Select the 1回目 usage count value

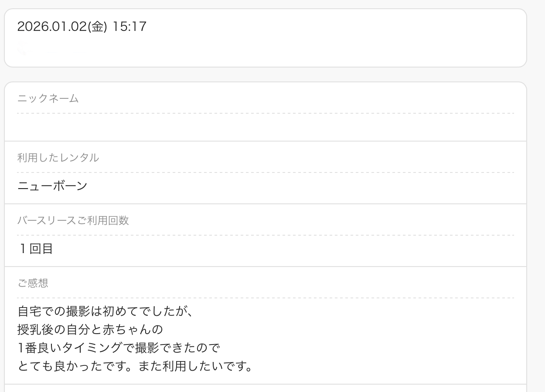(x=35, y=249)
